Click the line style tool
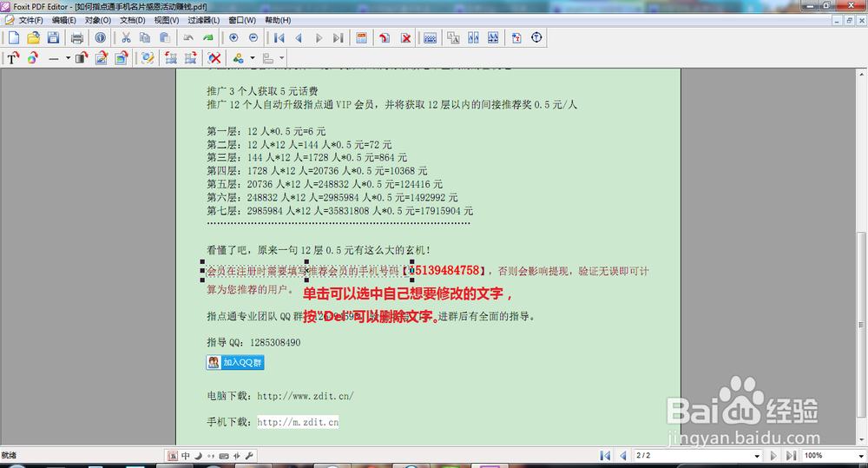The image size is (868, 468). click(54, 57)
